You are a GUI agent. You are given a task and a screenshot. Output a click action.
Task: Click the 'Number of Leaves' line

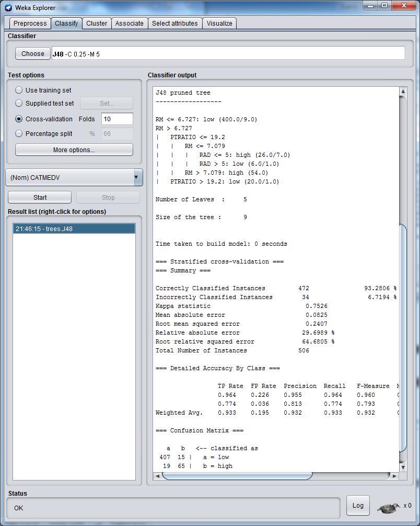(201, 199)
